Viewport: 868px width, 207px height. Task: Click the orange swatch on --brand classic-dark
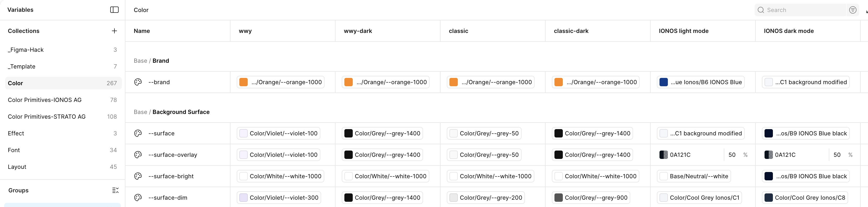pos(559,82)
